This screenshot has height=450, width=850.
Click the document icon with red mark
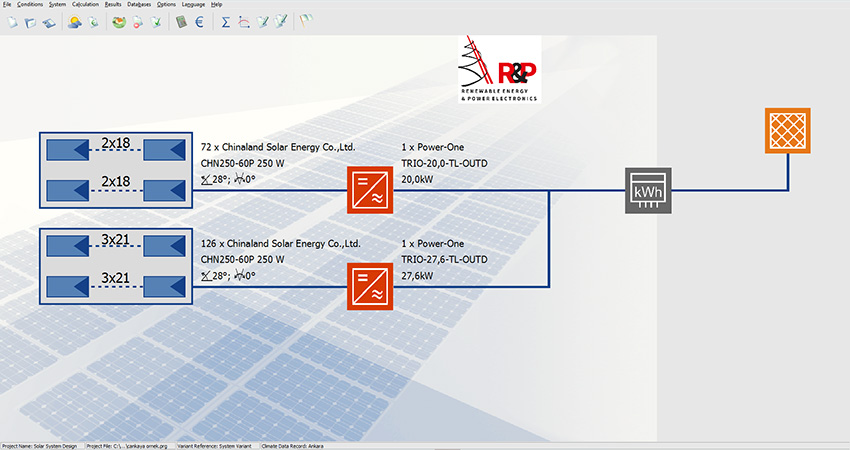pyautogui.click(x=138, y=22)
